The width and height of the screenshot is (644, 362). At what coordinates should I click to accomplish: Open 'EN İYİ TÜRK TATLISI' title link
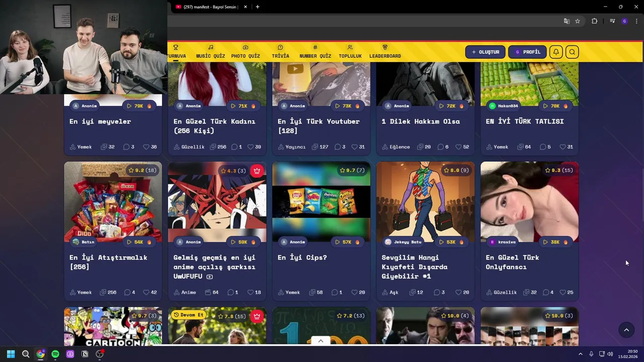[525, 121]
